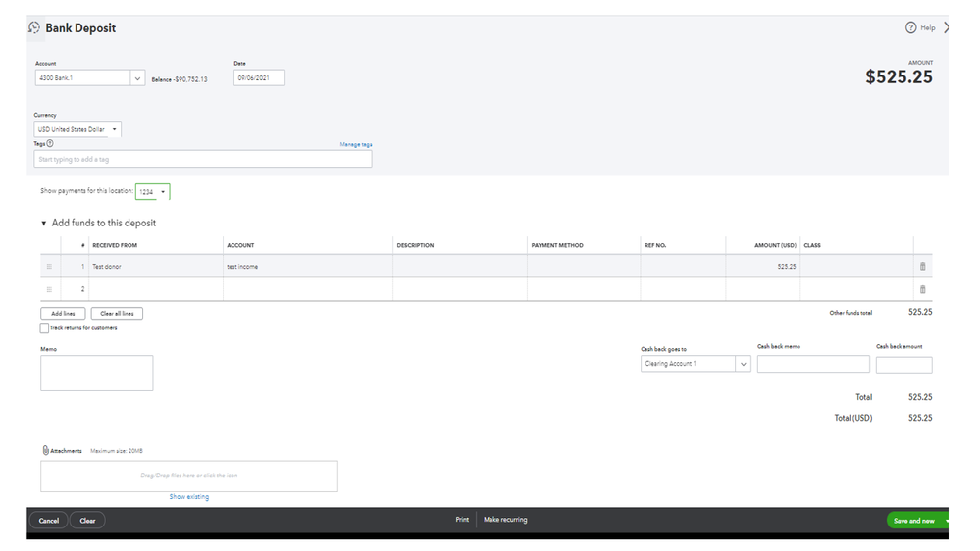This screenshot has width=980, height=551.
Task: Delete line 1 with trash icon
Action: coord(922,266)
